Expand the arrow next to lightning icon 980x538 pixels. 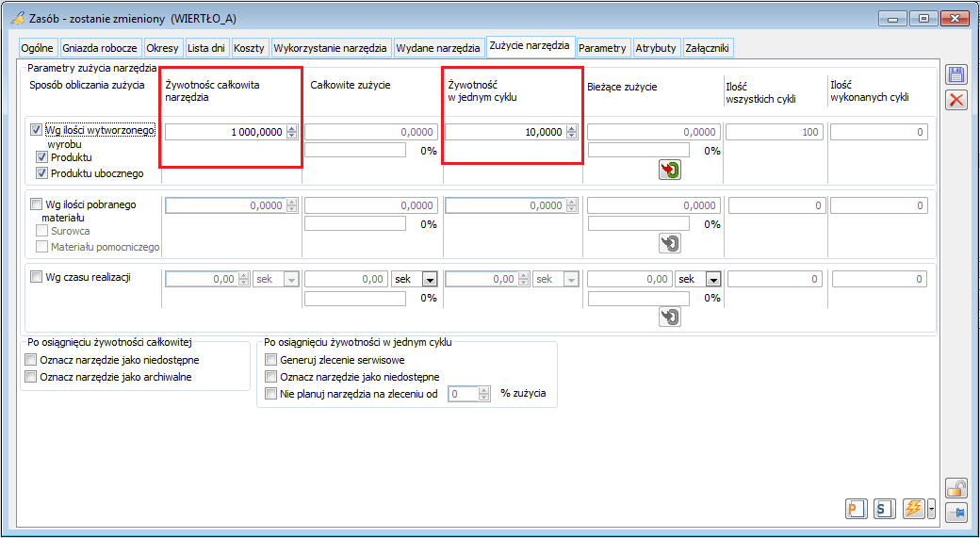click(x=931, y=509)
